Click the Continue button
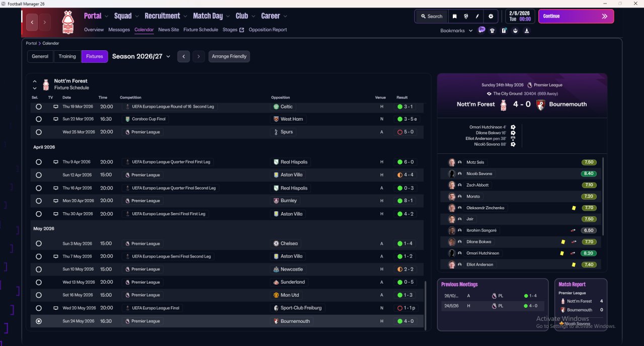 tap(576, 16)
